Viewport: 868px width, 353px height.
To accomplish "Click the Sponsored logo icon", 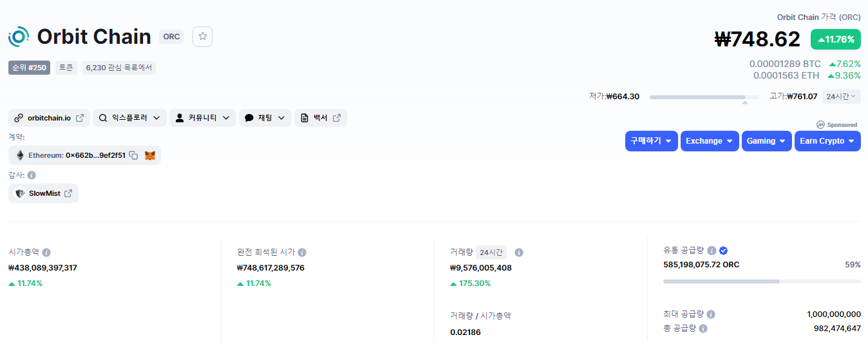I will (820, 125).
